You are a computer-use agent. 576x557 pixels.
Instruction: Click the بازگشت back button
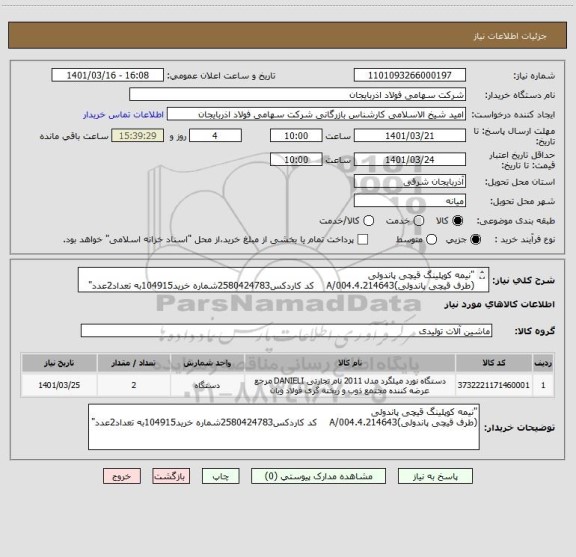pos(171,476)
